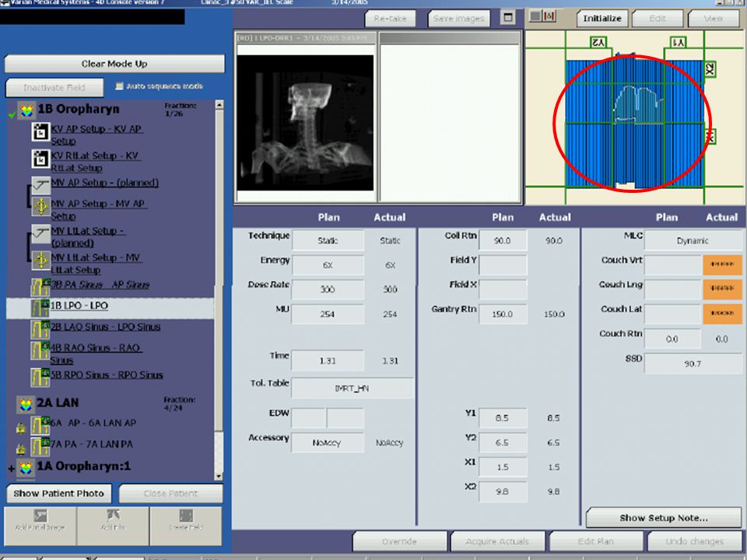Viewport: 747px width, 560px height.
Task: Click the Add Partial Image button icon
Action: [x=40, y=516]
